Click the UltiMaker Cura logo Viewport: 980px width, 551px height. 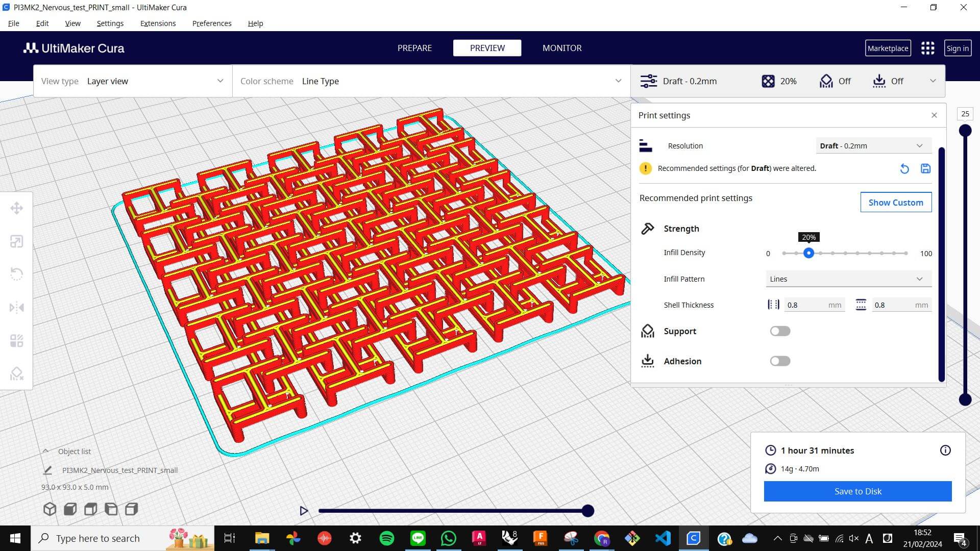click(73, 48)
